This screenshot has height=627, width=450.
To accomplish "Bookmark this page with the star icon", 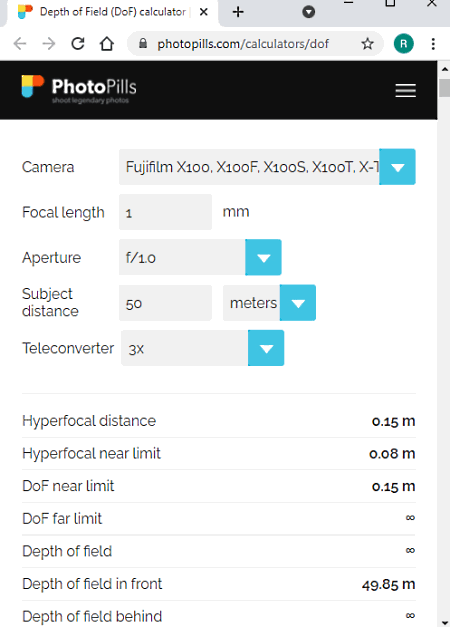I will [367, 44].
